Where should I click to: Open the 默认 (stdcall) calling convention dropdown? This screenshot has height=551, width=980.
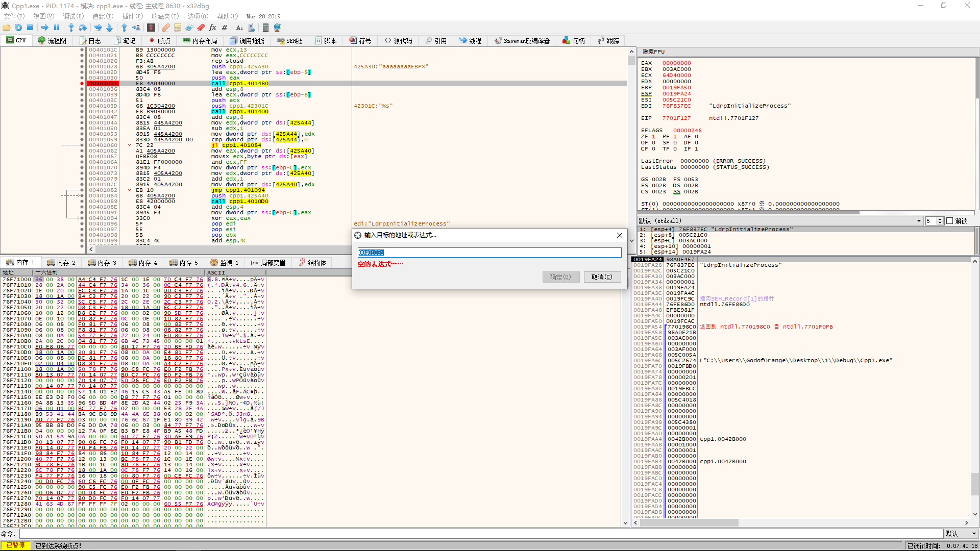click(x=919, y=221)
